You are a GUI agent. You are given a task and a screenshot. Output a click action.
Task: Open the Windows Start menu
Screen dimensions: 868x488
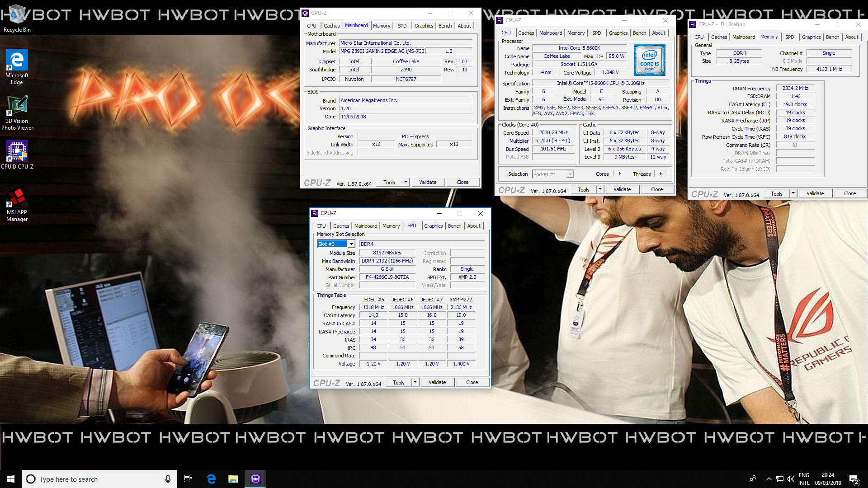11,479
